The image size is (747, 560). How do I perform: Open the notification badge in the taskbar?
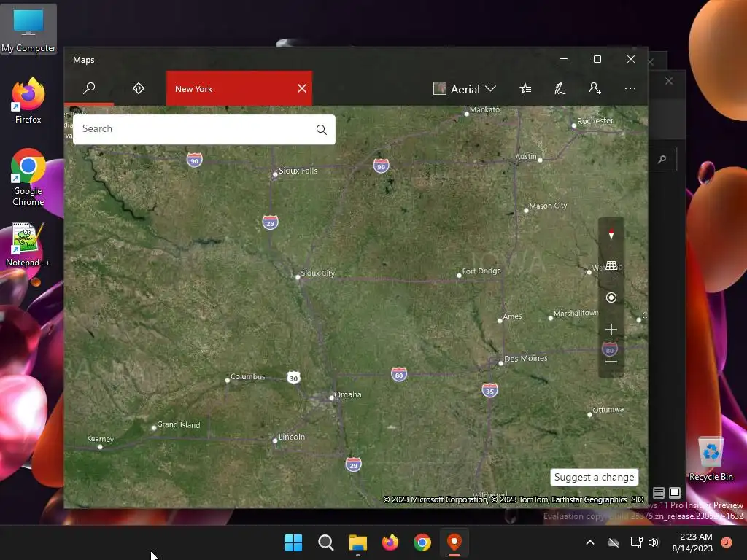726,542
